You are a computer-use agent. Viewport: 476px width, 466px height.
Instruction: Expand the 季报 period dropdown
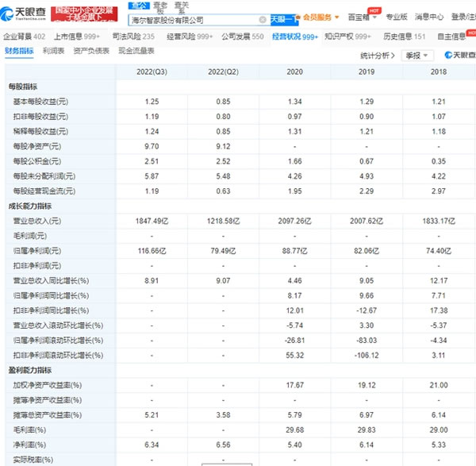(x=417, y=56)
